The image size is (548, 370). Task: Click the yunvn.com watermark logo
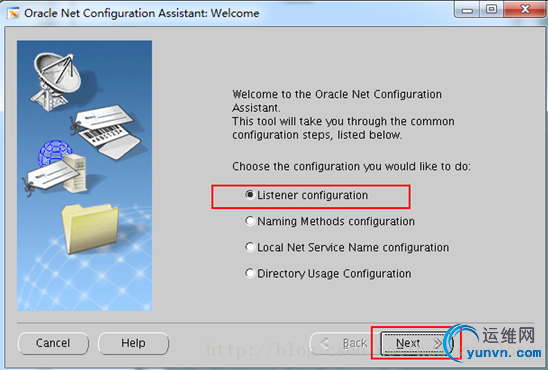[492, 342]
